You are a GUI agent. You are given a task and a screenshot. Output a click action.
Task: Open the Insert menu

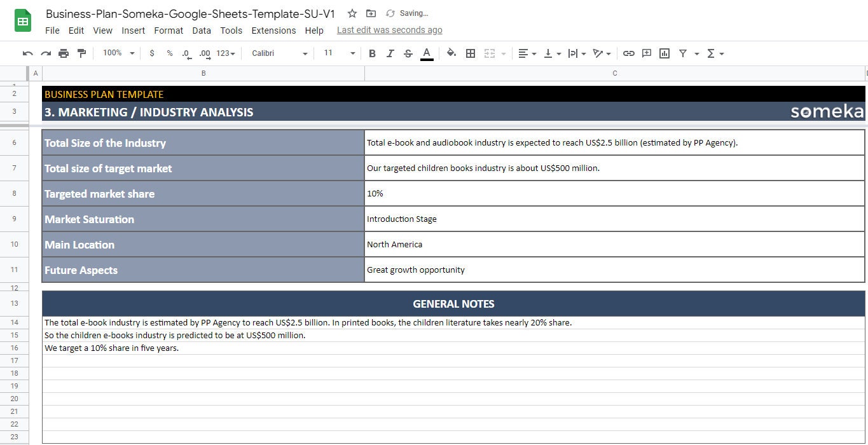coord(134,31)
